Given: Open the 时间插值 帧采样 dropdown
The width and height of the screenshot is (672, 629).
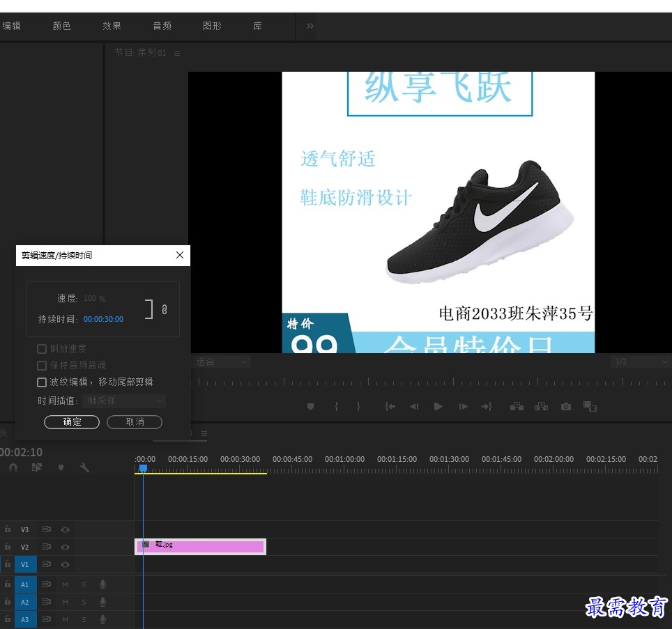Looking at the screenshot, I should coord(124,401).
